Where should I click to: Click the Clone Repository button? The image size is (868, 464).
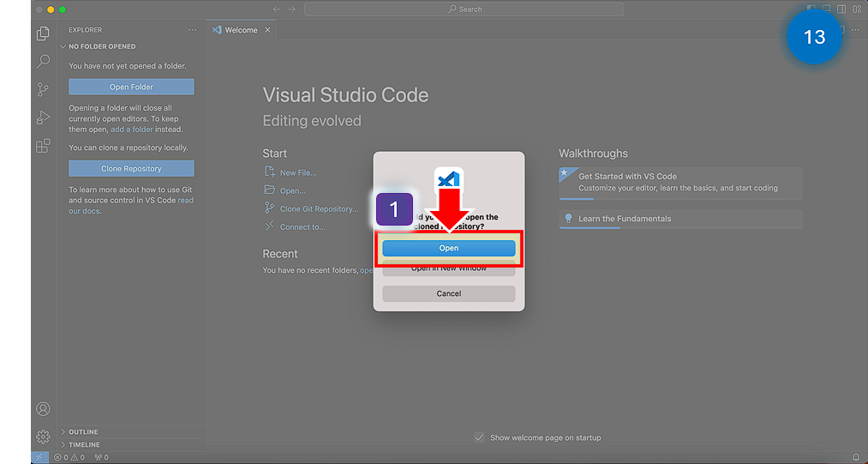tap(131, 168)
